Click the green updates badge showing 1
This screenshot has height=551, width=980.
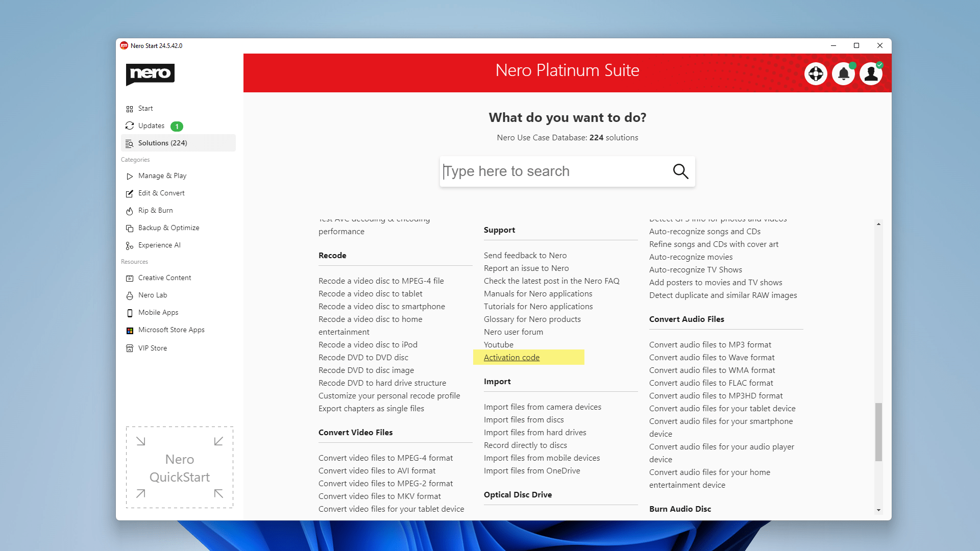pos(177,126)
